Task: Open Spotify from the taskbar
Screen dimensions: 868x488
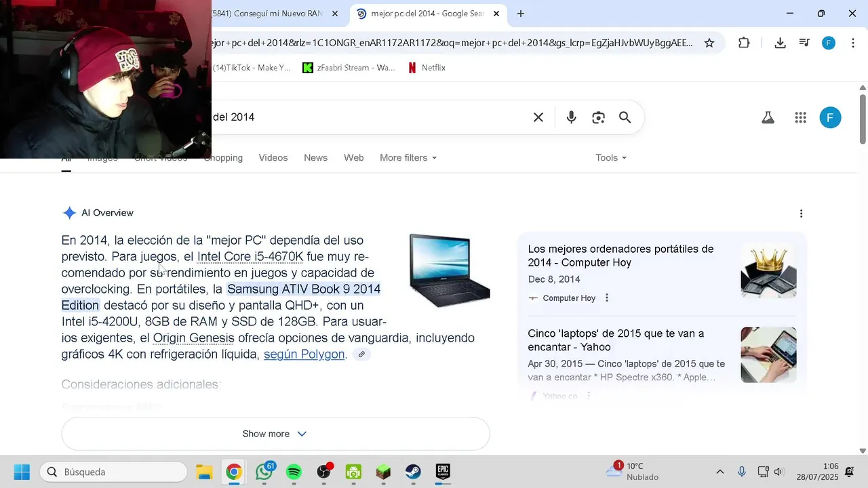Action: point(294,472)
